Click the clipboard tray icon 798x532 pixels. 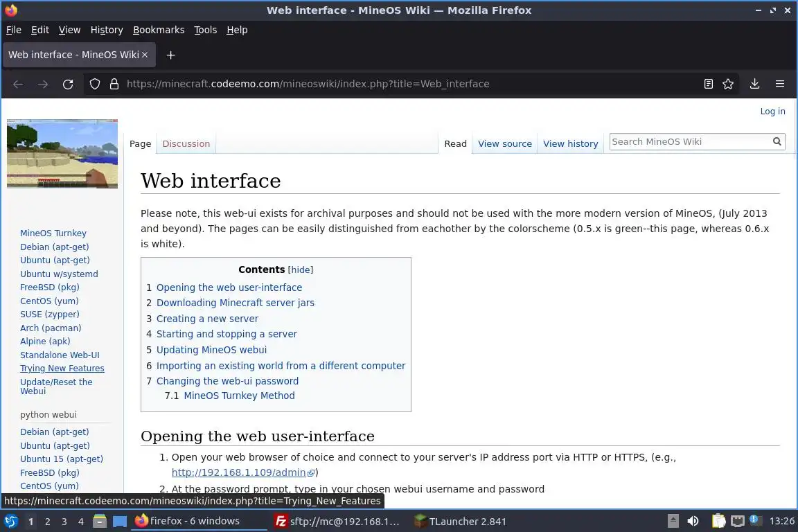(718, 522)
